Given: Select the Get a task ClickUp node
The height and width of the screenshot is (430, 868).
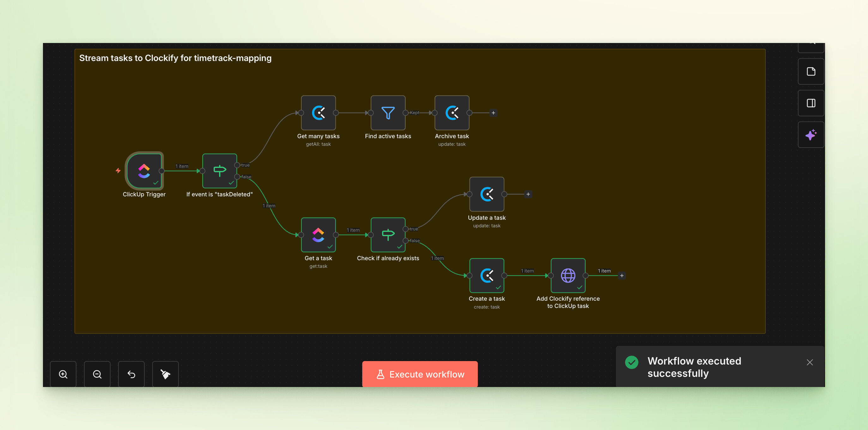Looking at the screenshot, I should [318, 235].
